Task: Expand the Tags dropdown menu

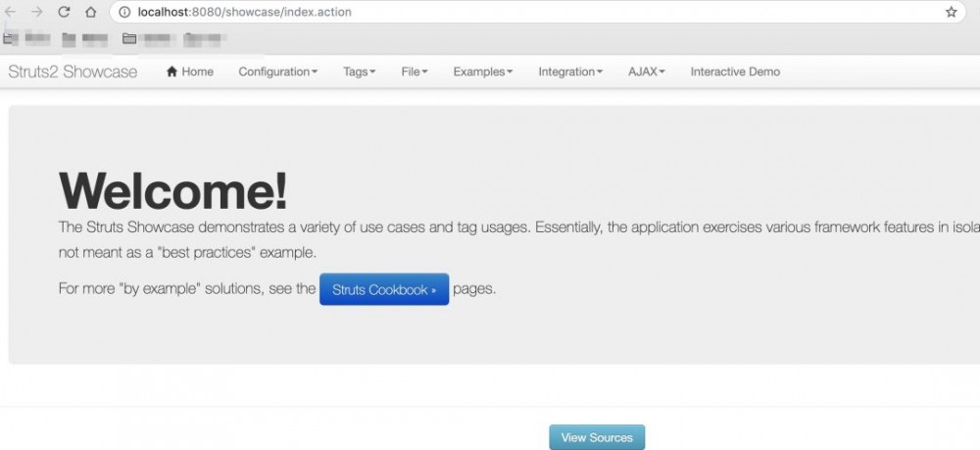Action: (x=360, y=72)
